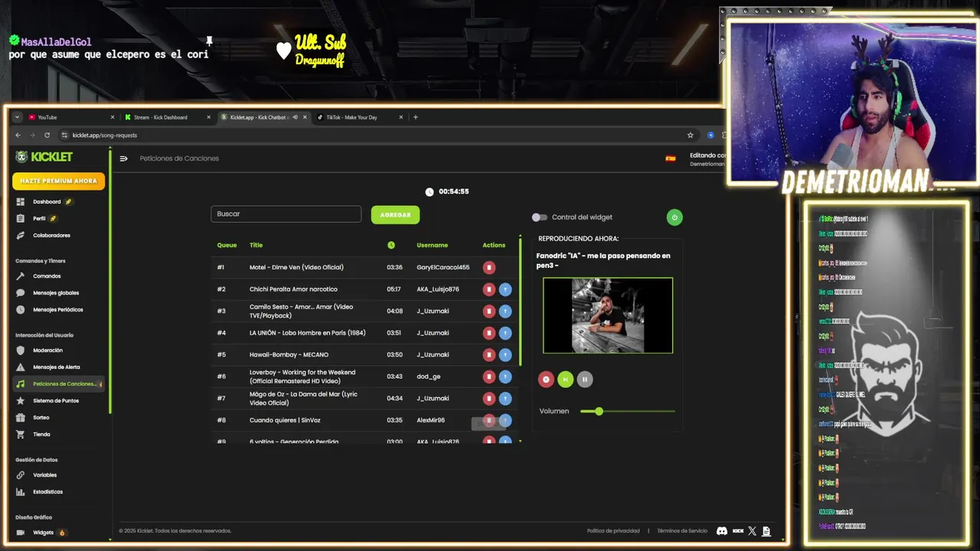This screenshot has height=551, width=980.
Task: Toggle Control del widget switch
Action: [x=540, y=217]
